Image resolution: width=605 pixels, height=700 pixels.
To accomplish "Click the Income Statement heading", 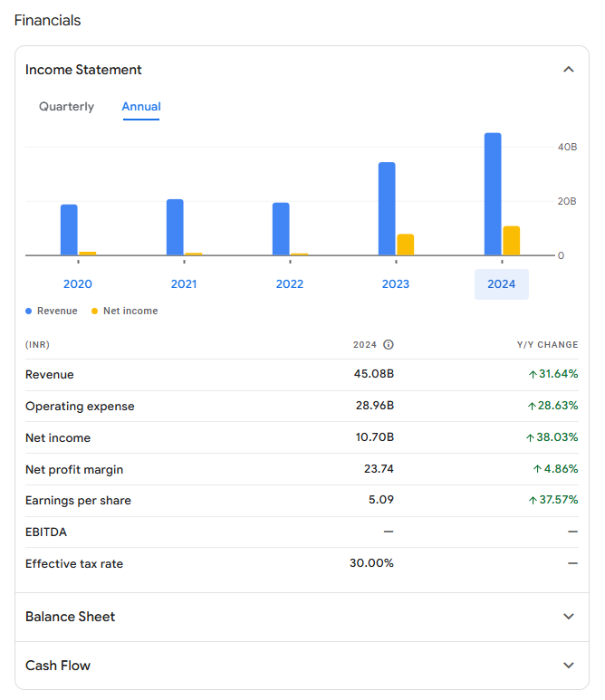I will (x=83, y=70).
